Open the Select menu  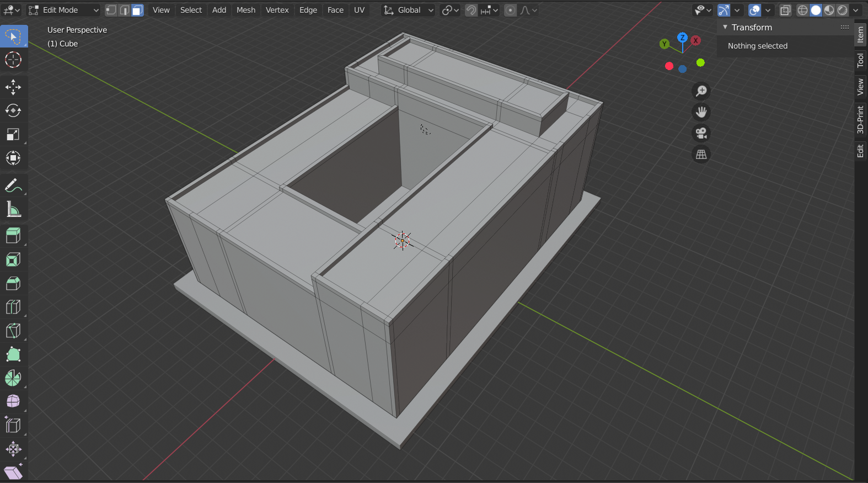191,10
